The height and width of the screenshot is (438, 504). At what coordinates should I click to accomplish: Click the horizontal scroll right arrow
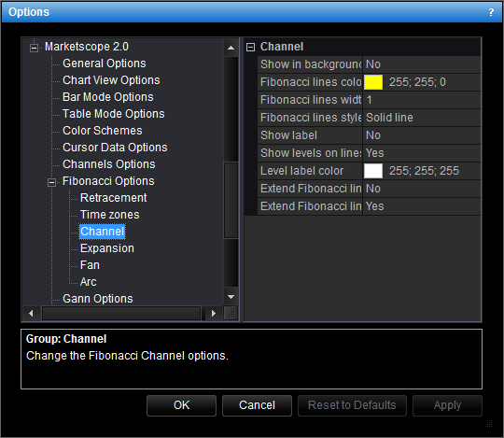214,313
